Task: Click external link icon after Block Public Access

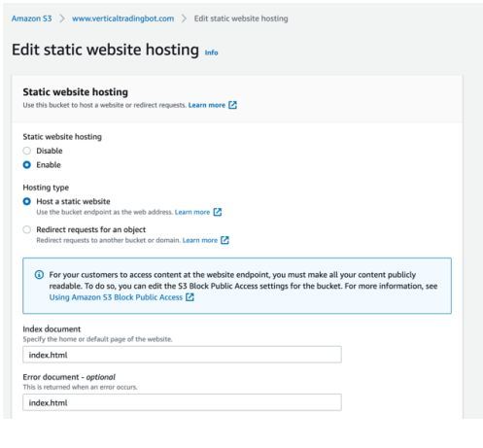Action: [190, 297]
